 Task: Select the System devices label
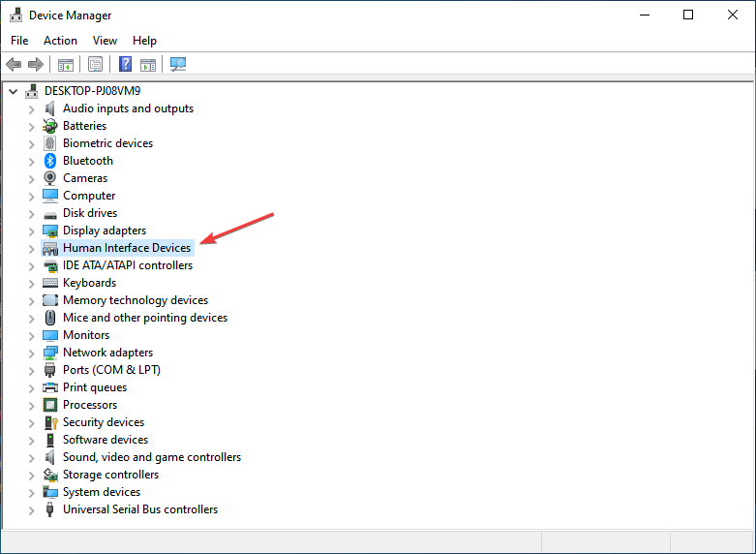102,492
